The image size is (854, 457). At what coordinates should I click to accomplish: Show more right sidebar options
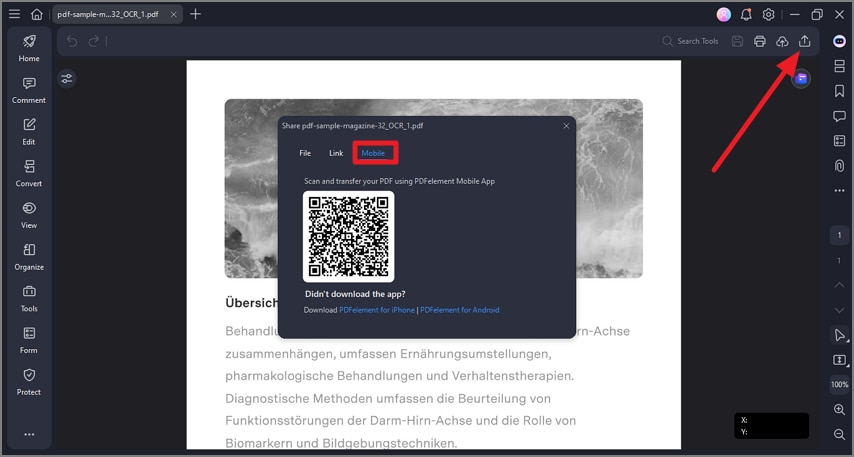(839, 191)
